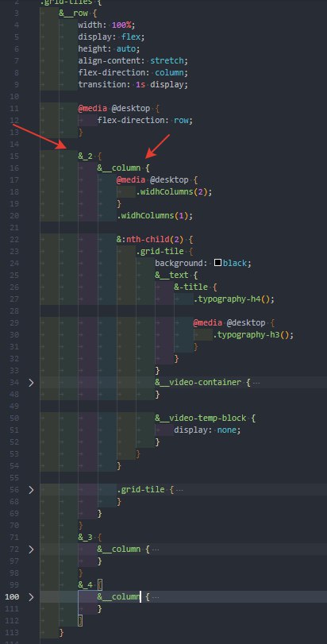Click the 'height: auto;' declaration
327x644 pixels.
tap(110, 49)
